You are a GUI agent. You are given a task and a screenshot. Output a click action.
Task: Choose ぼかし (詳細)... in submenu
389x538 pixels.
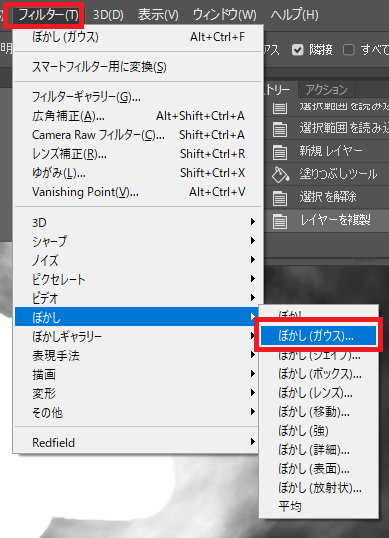[319, 449]
